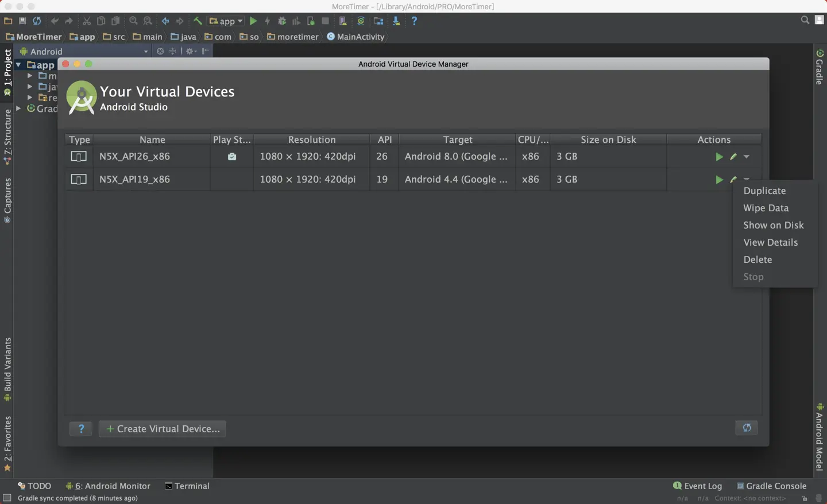Choose Delete from the device actions menu

pos(775,259)
